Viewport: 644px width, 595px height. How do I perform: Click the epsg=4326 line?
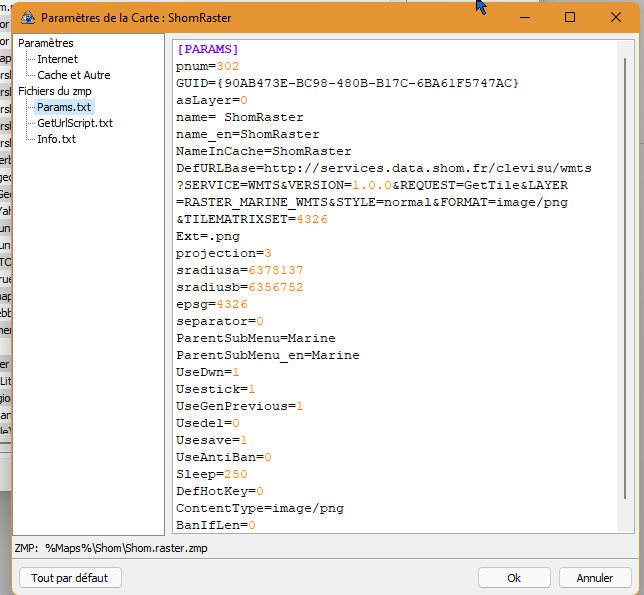coord(212,304)
